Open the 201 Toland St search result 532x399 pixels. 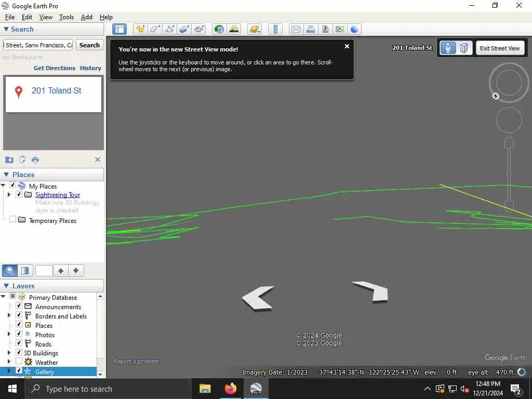point(56,90)
